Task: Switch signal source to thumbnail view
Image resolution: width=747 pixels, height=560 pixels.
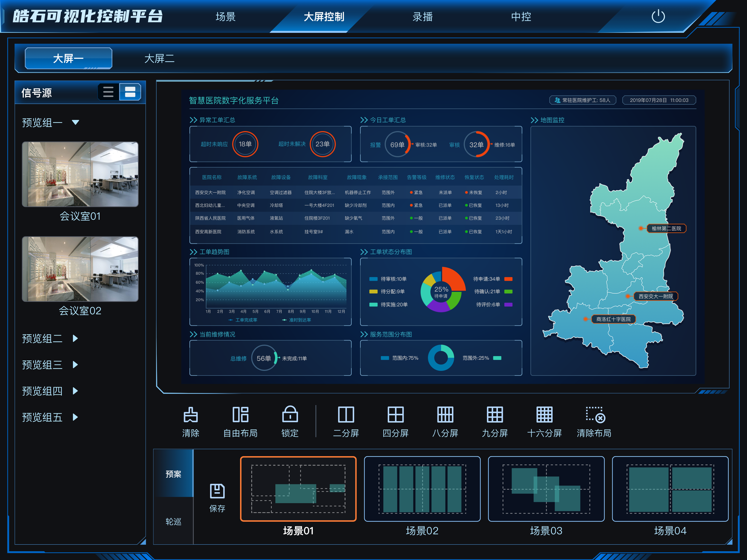Action: pos(130,92)
